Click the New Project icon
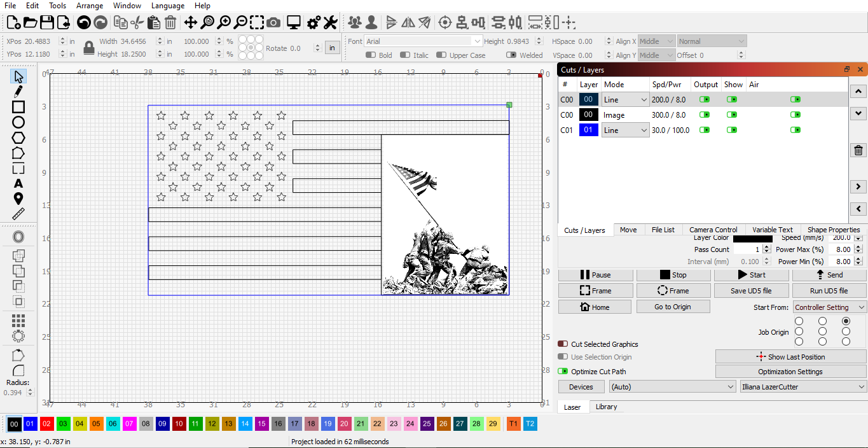Image resolution: width=868 pixels, height=448 pixels. 13,23
